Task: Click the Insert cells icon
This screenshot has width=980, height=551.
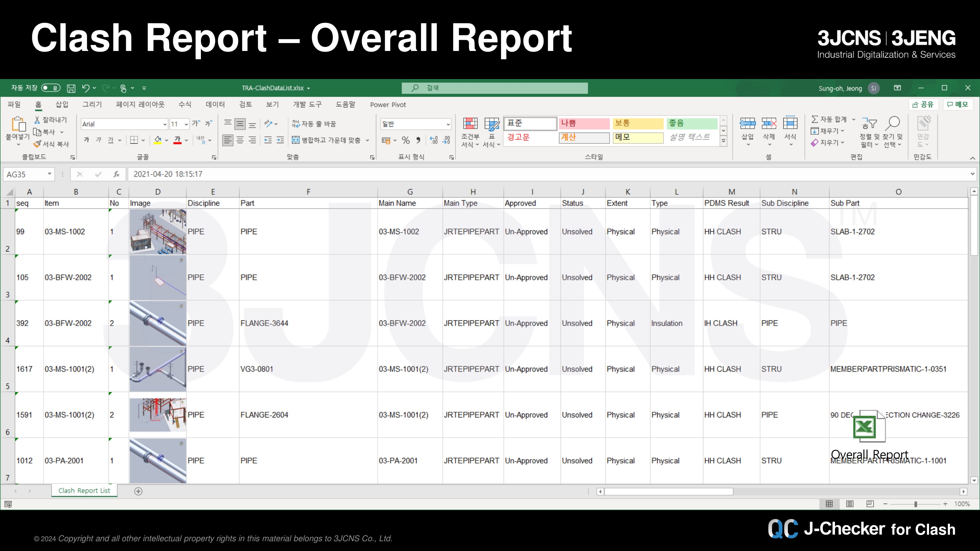Action: (747, 123)
